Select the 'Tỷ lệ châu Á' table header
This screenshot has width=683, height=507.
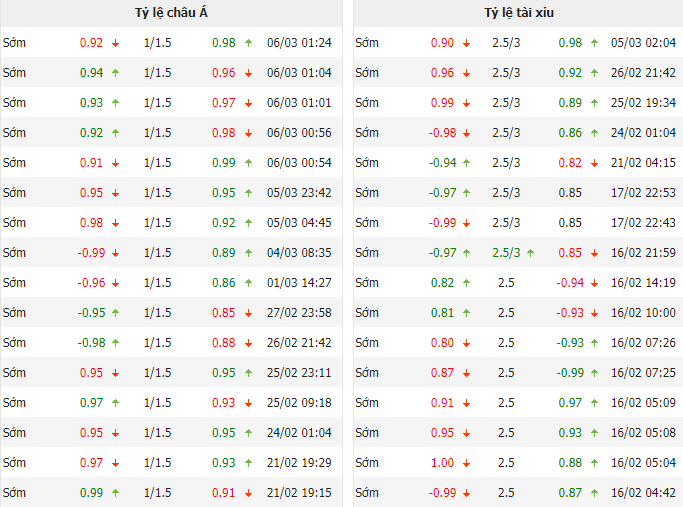(x=171, y=13)
